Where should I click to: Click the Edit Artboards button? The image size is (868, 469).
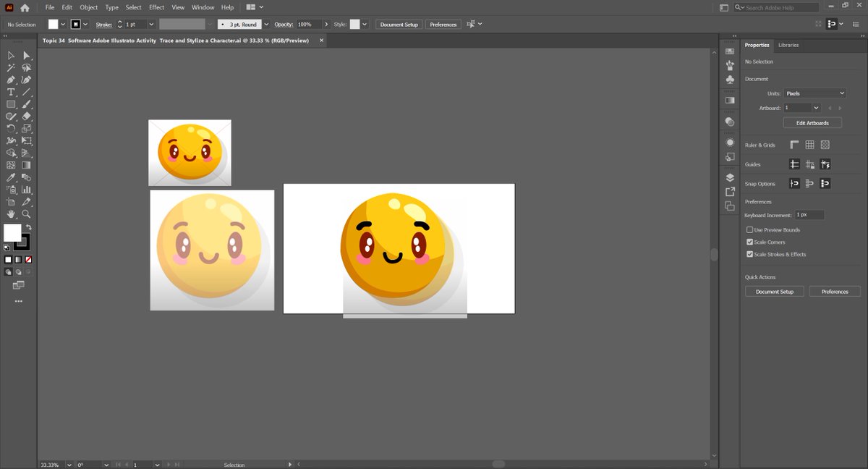(812, 123)
